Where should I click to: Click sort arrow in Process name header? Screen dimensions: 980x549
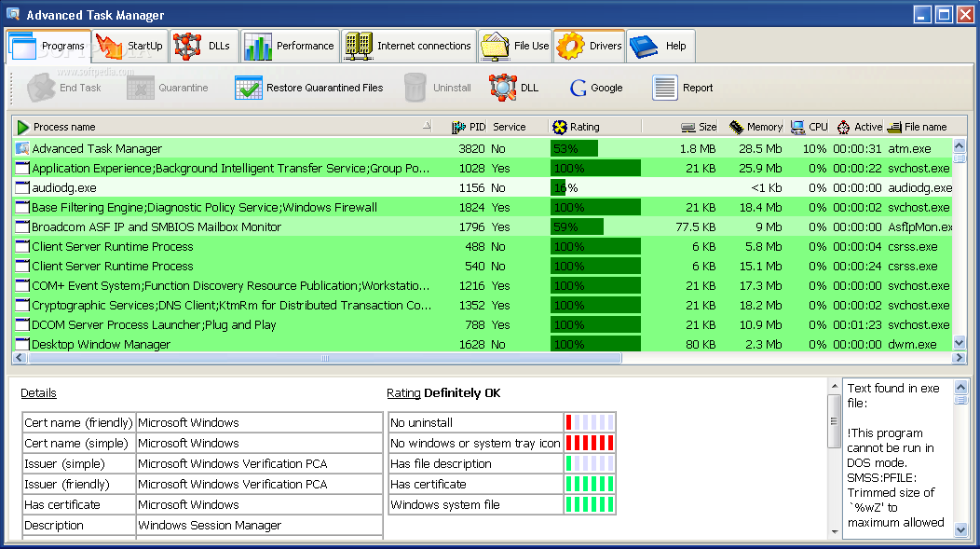tap(427, 126)
